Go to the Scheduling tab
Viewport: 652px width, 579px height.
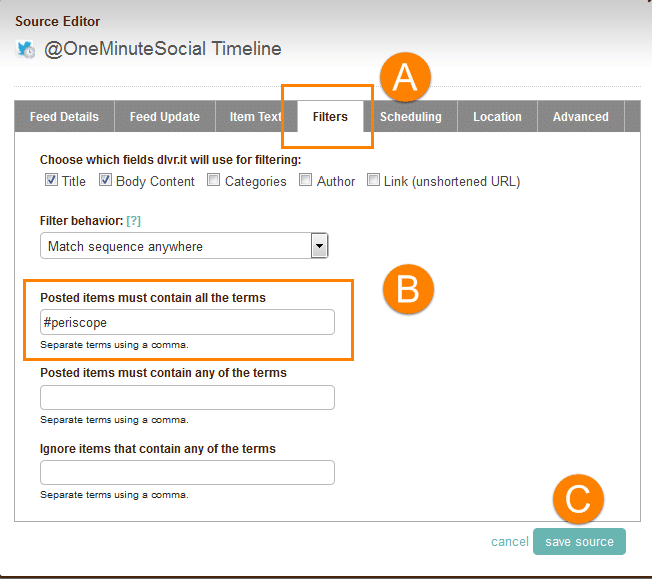click(410, 116)
